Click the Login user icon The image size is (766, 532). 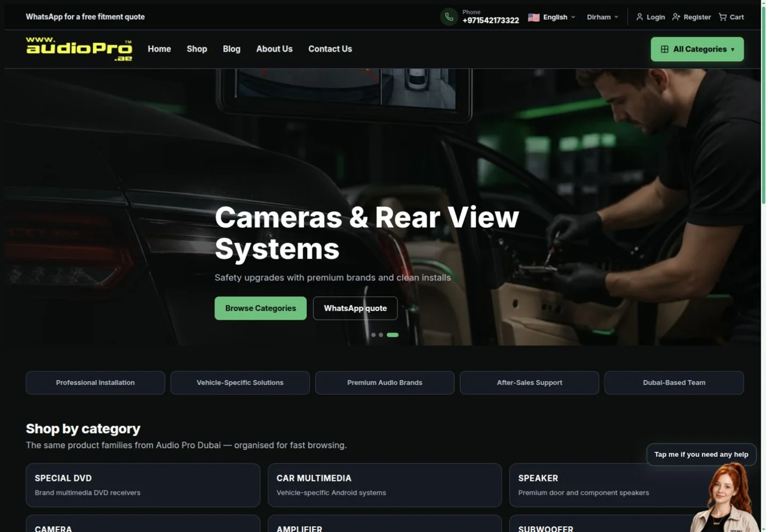pos(639,17)
